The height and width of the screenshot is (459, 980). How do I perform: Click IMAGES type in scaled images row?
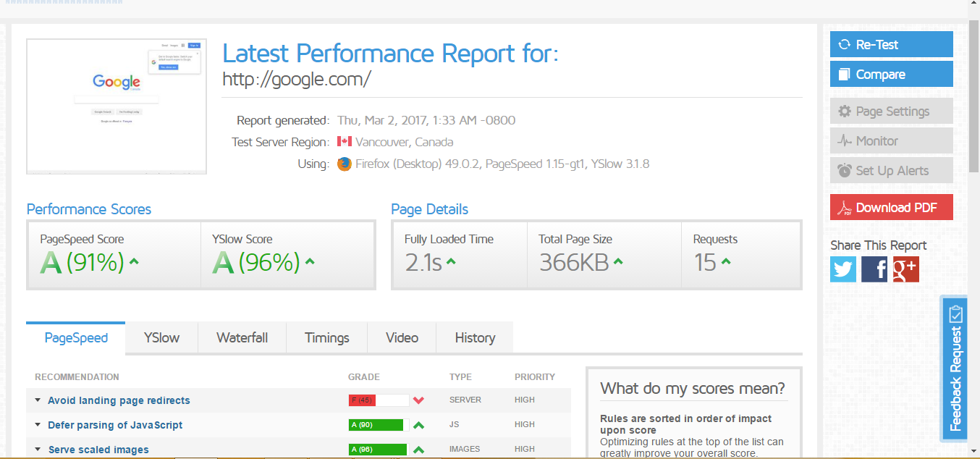465,450
